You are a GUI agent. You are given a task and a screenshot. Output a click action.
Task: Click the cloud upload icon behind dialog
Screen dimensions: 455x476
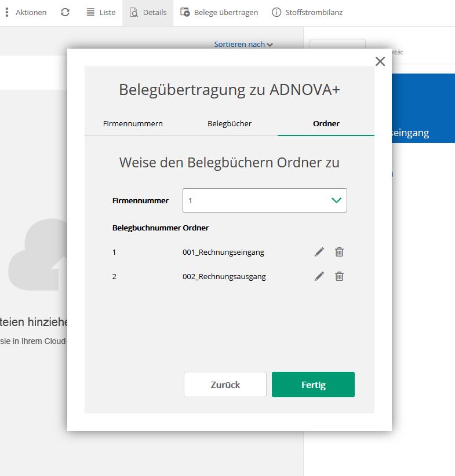(x=38, y=254)
